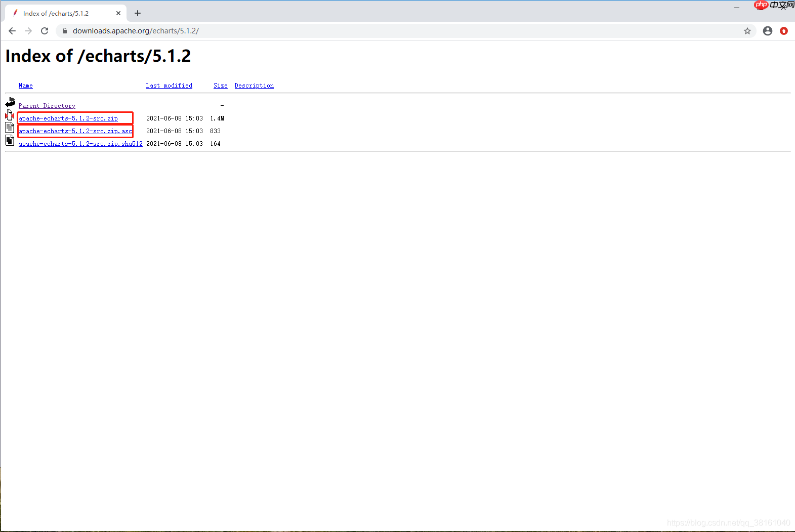The height and width of the screenshot is (532, 795).
Task: Click the .sha512 file's 2021-06-08 15:03 date
Action: (175, 144)
